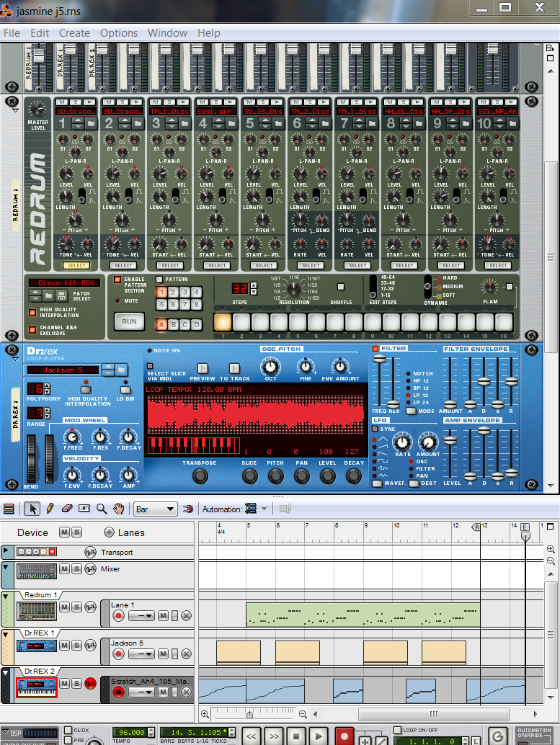Click step 1 on Redrum step sequencer

223,321
